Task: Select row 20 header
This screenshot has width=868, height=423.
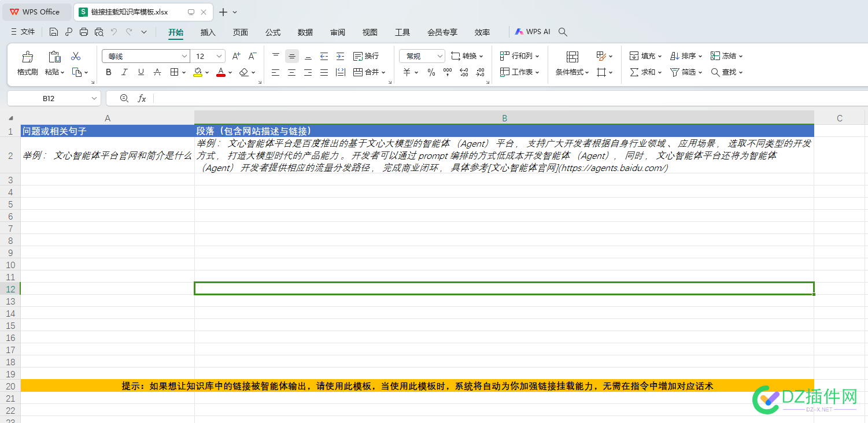Action: point(10,386)
